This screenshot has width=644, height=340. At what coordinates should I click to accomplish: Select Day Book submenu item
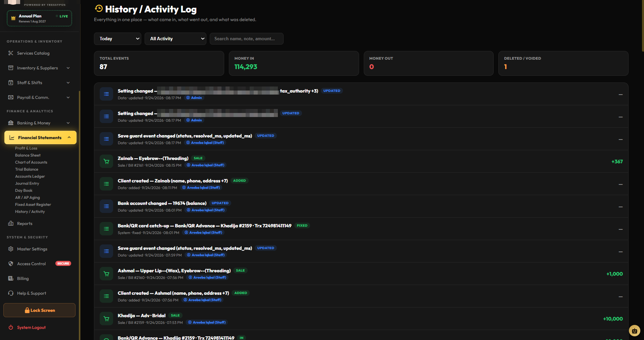coord(24,190)
